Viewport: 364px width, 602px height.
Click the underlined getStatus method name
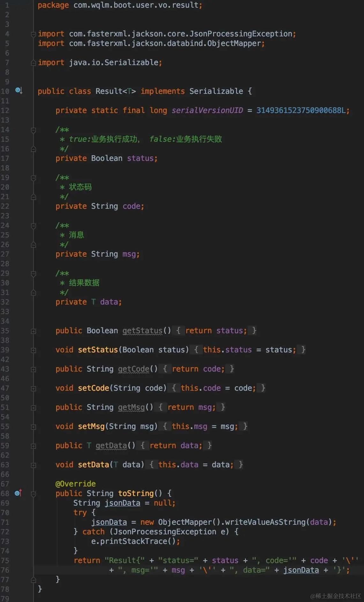(142, 331)
